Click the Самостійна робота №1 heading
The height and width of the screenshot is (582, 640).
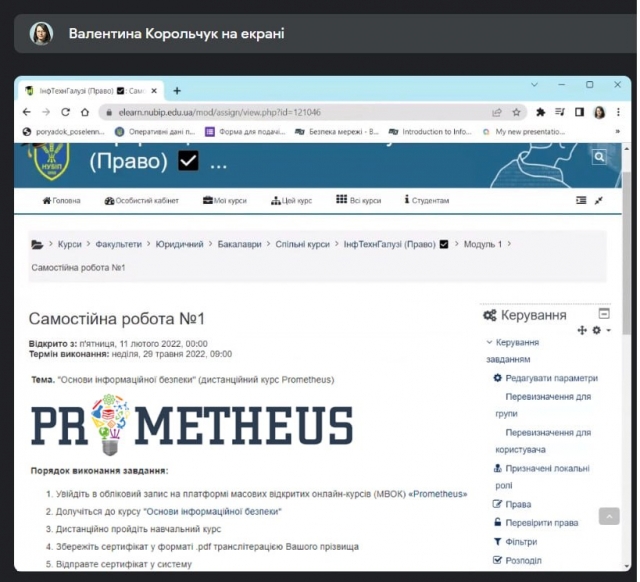coord(117,319)
